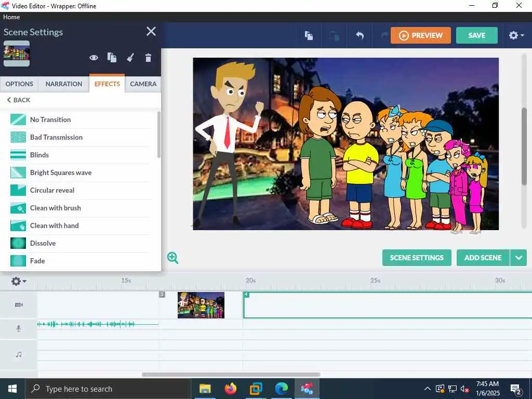Choose the No Transition option
This screenshot has height=399, width=532.
pos(80,119)
